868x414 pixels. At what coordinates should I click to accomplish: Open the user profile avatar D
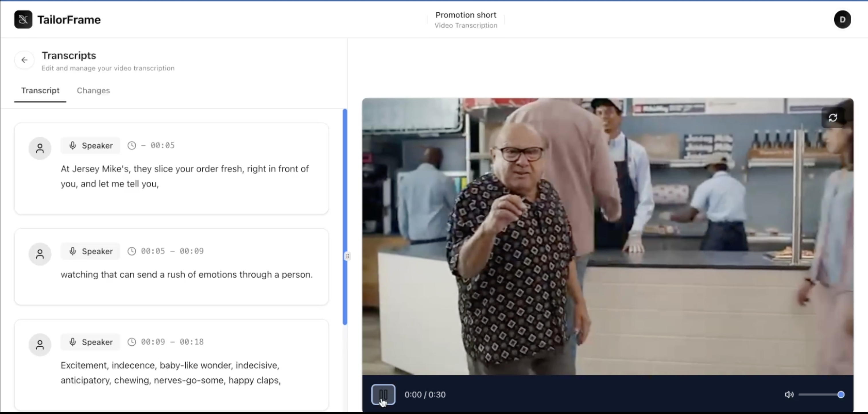click(842, 20)
